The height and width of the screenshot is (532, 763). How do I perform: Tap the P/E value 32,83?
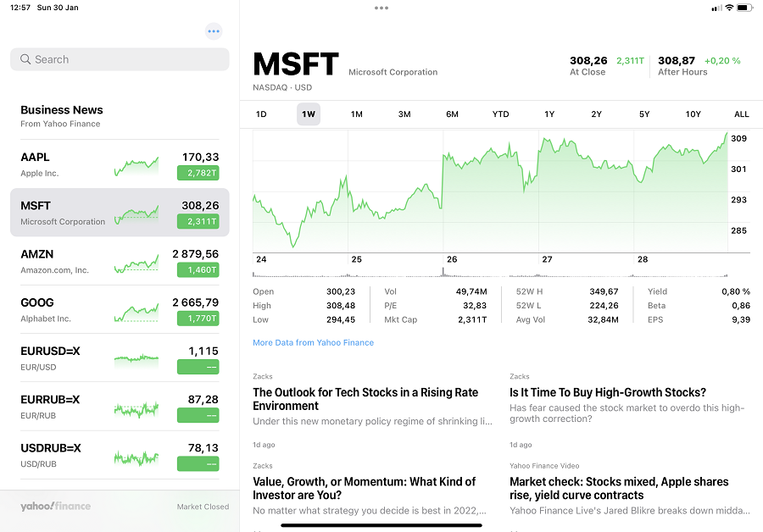tap(475, 306)
